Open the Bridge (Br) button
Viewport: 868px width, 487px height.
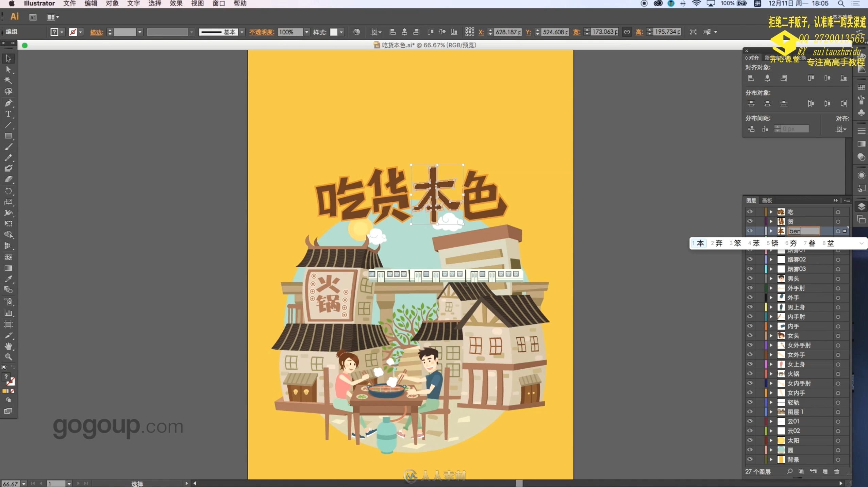[x=33, y=17]
